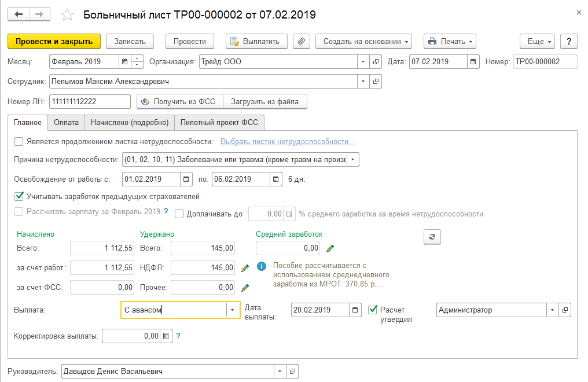The height and width of the screenshot is (382, 588).
Task: Open calendar for payment date 20.02.2019
Action: tap(357, 310)
